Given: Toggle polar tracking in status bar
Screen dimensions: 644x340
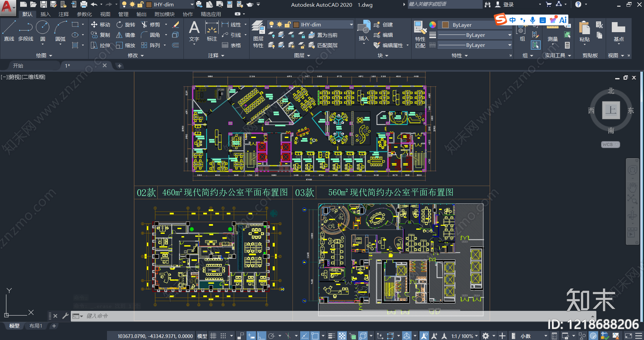Looking at the screenshot, I should pos(272,336).
